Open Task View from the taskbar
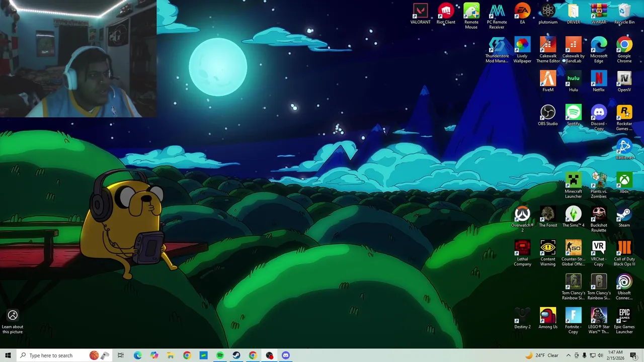 click(x=121, y=355)
